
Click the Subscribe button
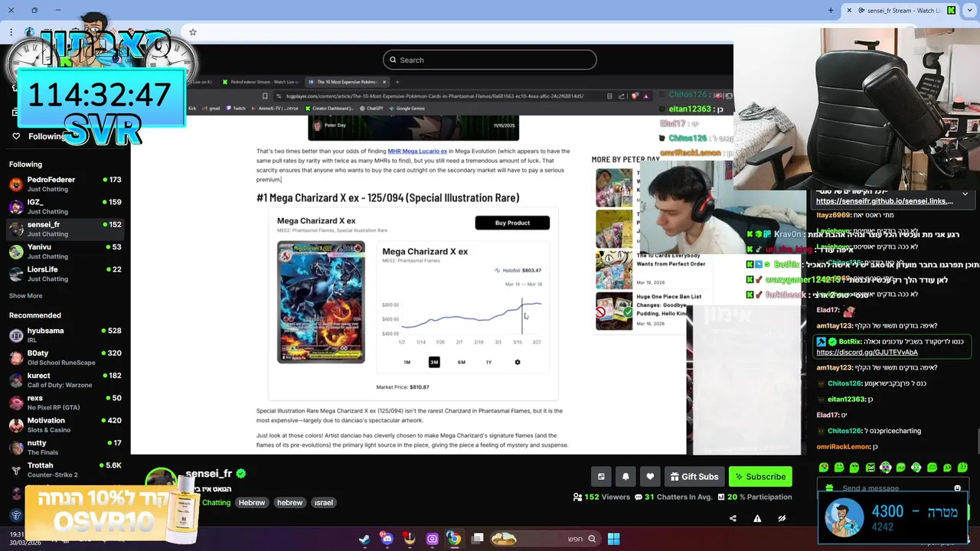tap(760, 476)
